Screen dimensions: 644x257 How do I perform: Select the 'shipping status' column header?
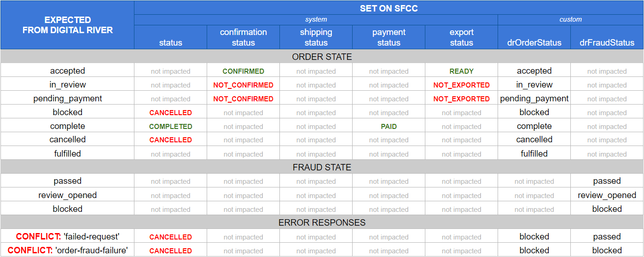click(x=316, y=37)
